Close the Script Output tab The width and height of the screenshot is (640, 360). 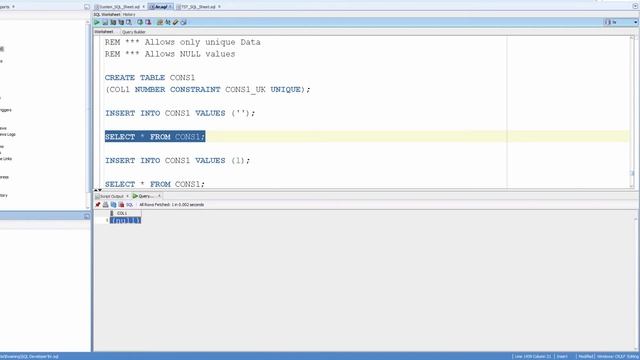pos(127,196)
